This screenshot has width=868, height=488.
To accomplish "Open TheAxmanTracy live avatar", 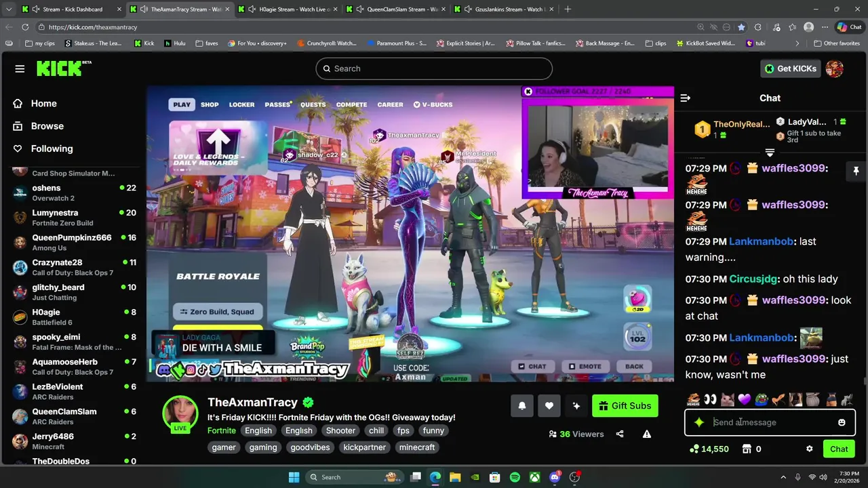I will (x=180, y=413).
